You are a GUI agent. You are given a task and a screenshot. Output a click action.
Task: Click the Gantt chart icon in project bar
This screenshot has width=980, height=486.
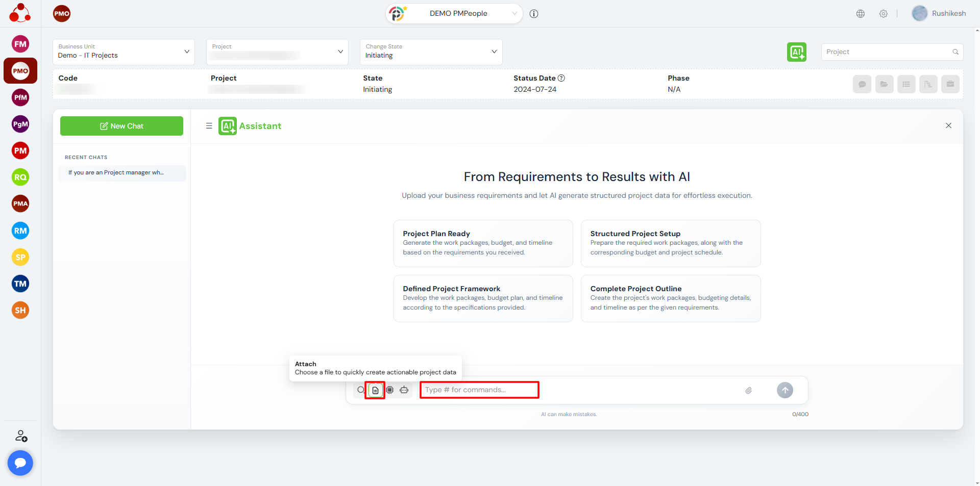click(928, 84)
